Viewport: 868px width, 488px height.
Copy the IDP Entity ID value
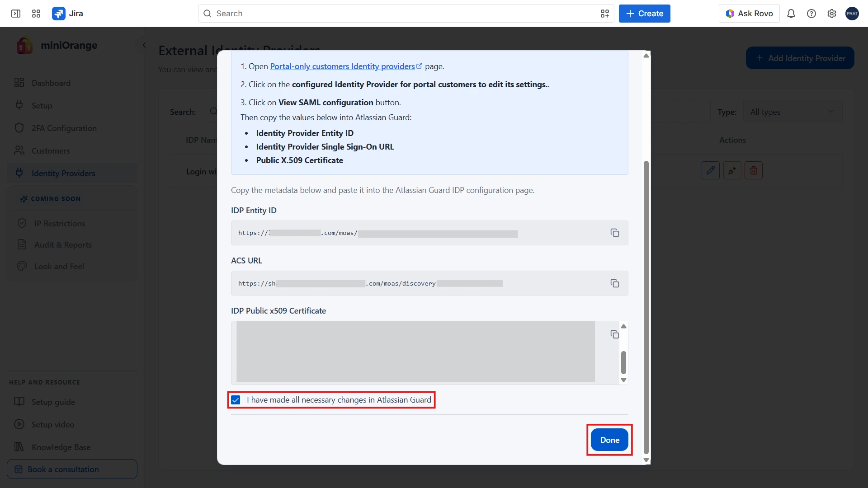click(615, 233)
